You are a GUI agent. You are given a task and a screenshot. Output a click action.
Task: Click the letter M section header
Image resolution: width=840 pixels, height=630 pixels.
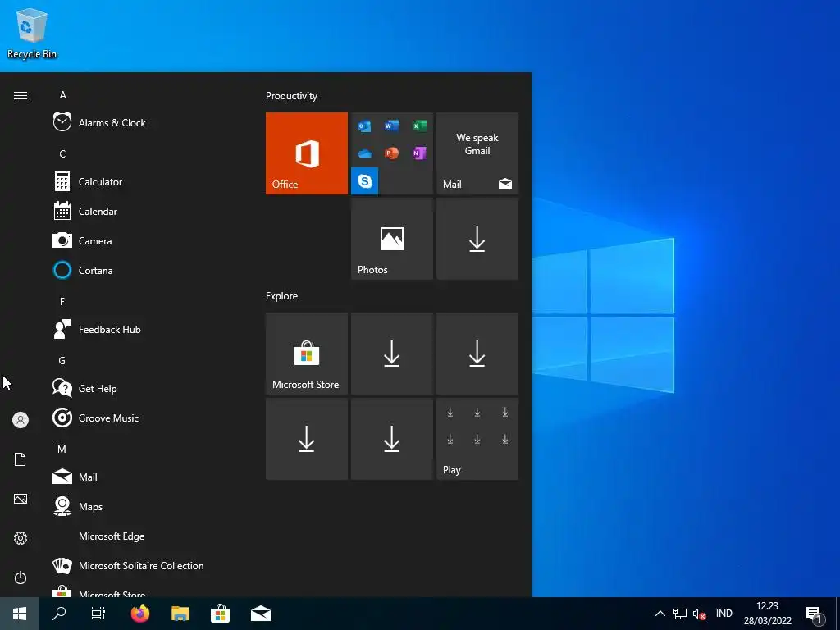pyautogui.click(x=62, y=449)
